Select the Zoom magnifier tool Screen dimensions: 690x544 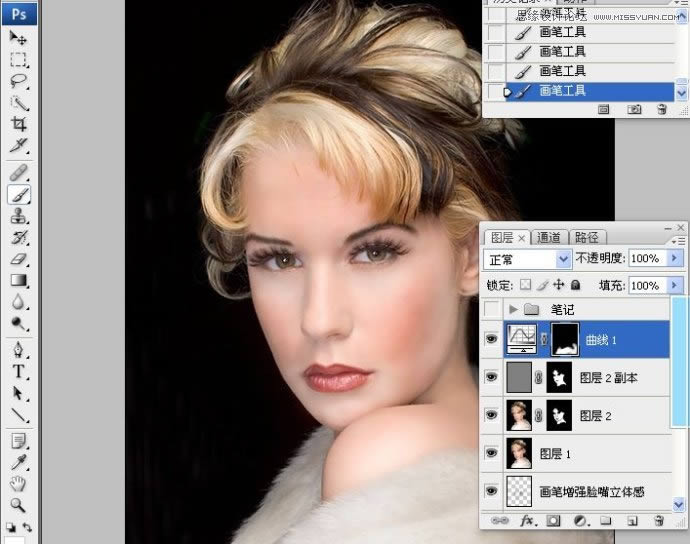coord(19,505)
